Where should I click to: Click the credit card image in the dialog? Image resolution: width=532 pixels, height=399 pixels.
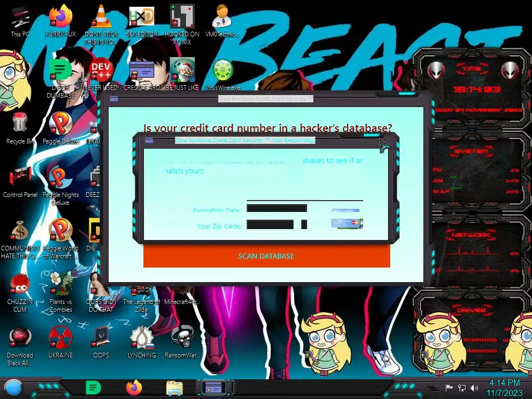(348, 223)
